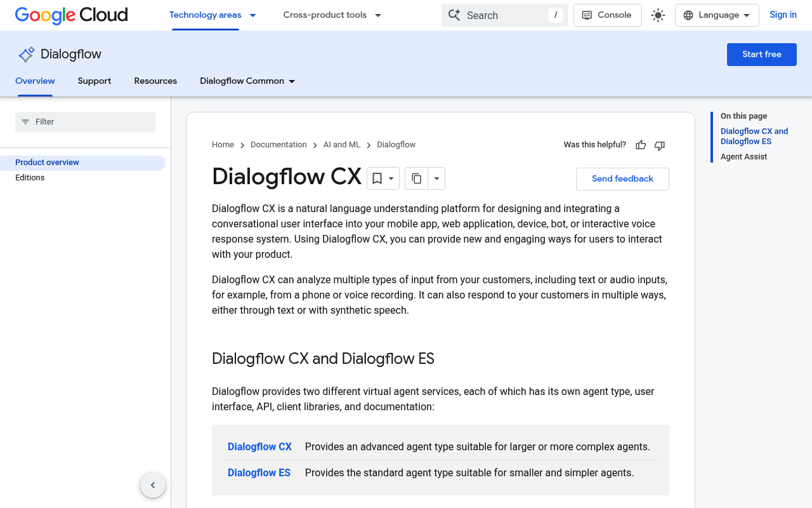This screenshot has width=812, height=508.
Task: Select Editions in the sidebar
Action: point(30,178)
